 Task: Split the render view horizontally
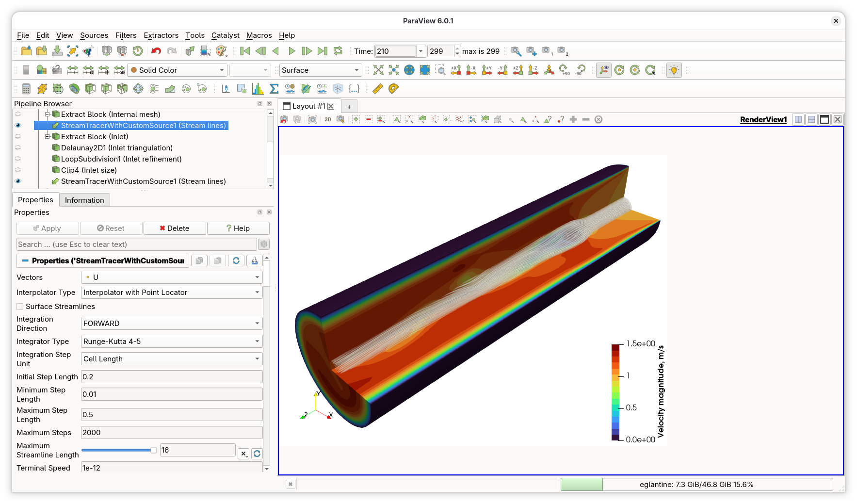click(798, 119)
